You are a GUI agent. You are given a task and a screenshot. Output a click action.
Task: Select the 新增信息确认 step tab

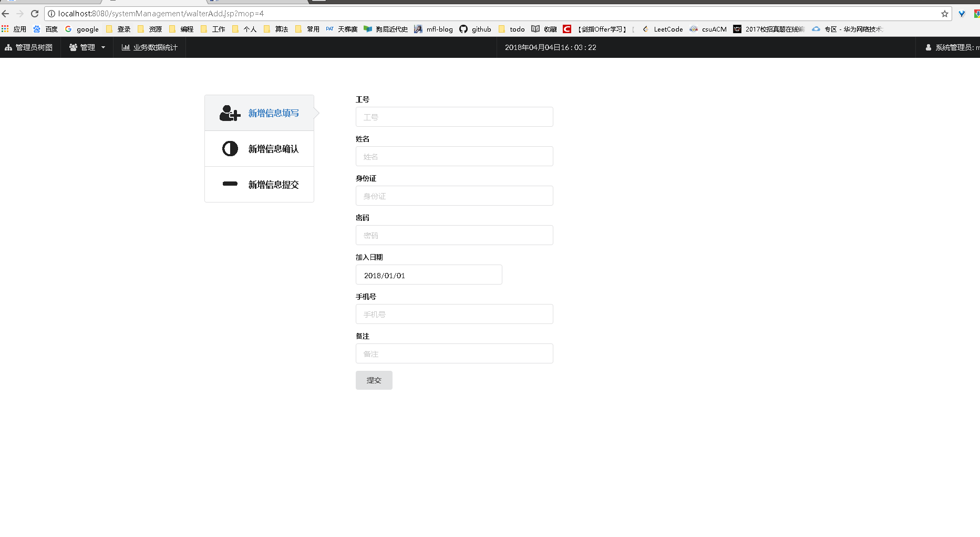tap(259, 149)
